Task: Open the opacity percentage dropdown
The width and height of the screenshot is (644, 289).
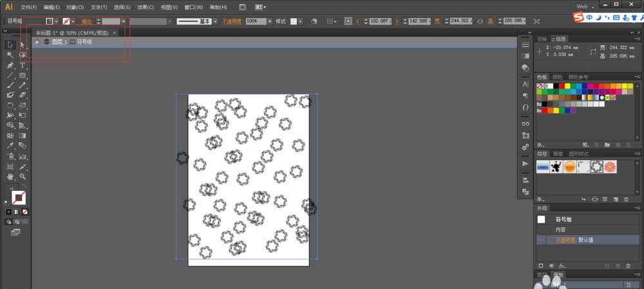Action: coord(270,21)
